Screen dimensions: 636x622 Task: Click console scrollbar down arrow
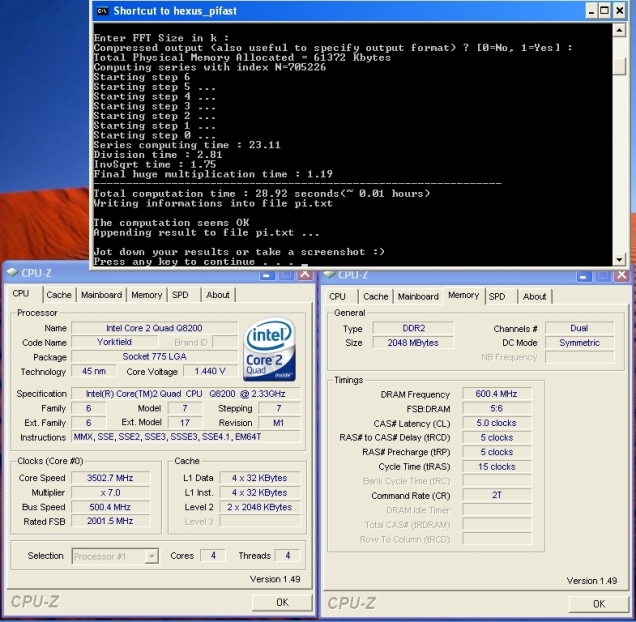pos(619,260)
